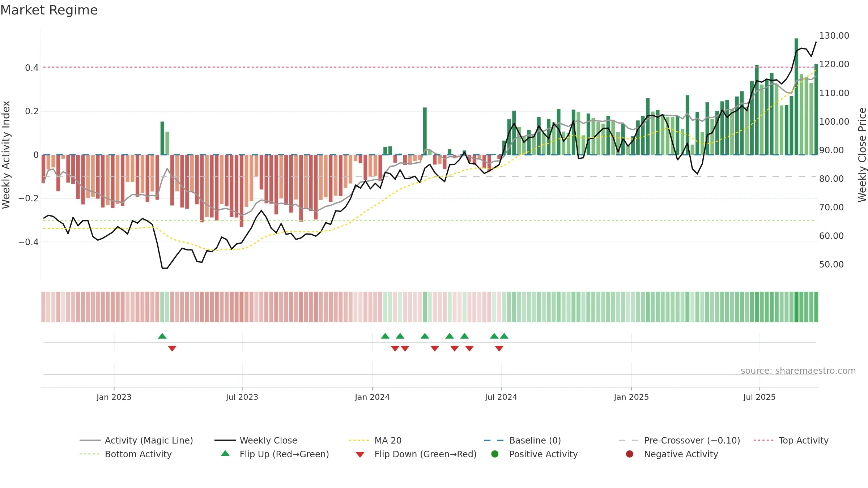Click the brightest green cell in the regime strip
Screen dimensions: 868x488
[796, 307]
